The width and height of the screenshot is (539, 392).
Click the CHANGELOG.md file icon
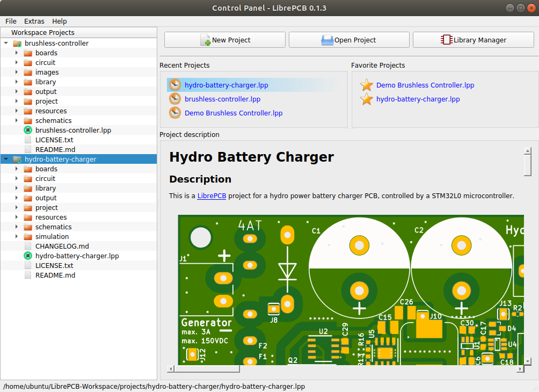pos(28,246)
